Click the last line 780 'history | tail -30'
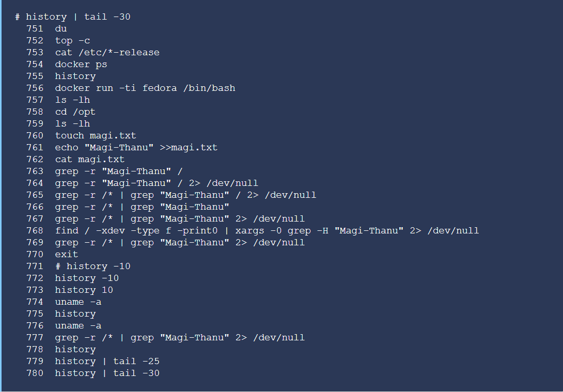Screen dimensions: 563x392 [x=107, y=373]
